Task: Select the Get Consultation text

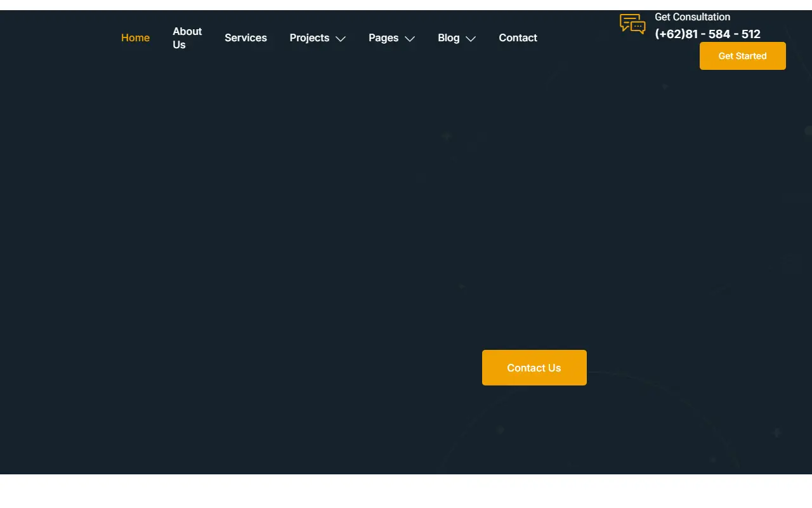Action: pos(693,17)
